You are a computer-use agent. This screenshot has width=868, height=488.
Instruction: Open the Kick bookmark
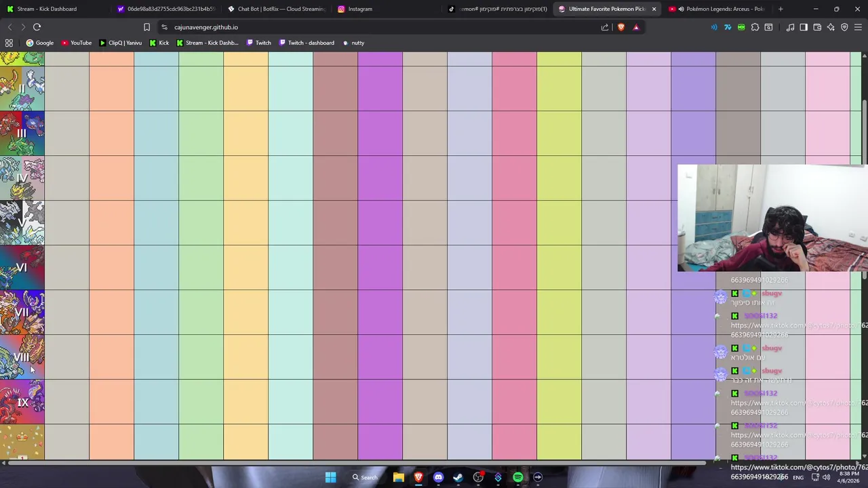159,43
